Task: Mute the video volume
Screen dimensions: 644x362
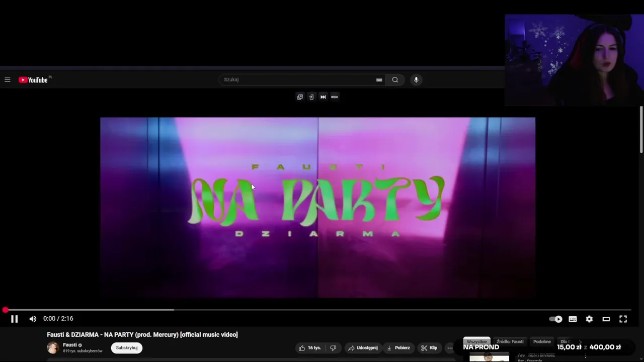Action: pyautogui.click(x=33, y=319)
